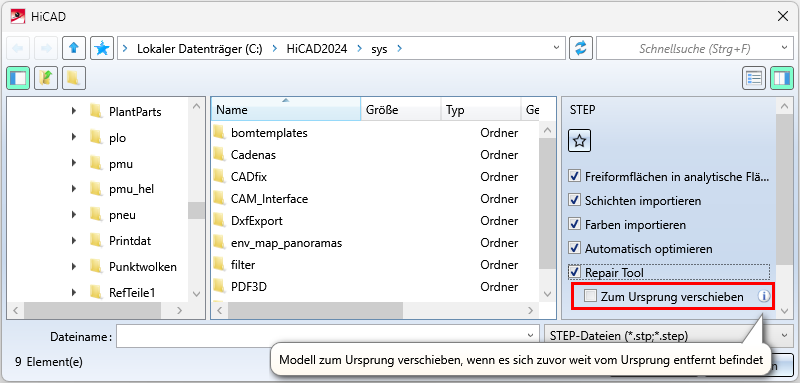This screenshot has width=800, height=383.
Task: Open the address bar path history dropdown
Action: click(556, 48)
